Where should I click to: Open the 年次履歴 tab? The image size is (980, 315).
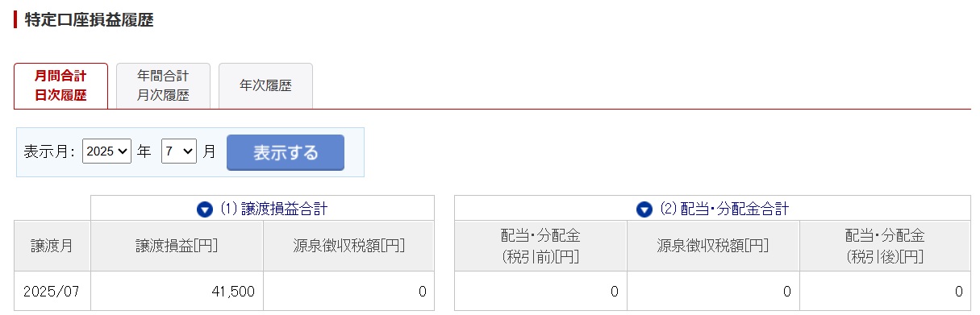click(x=265, y=85)
